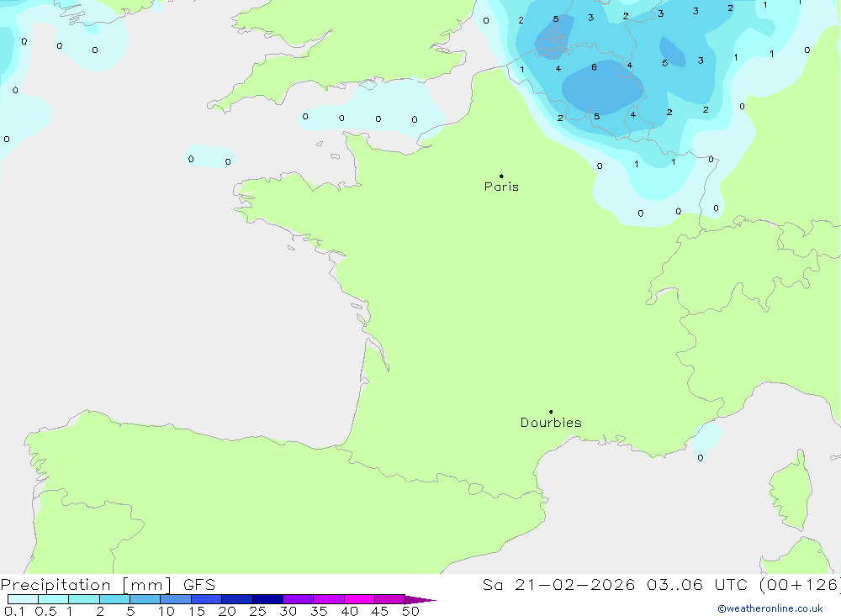
Task: Click the legend value '45'
Action: click(380, 611)
